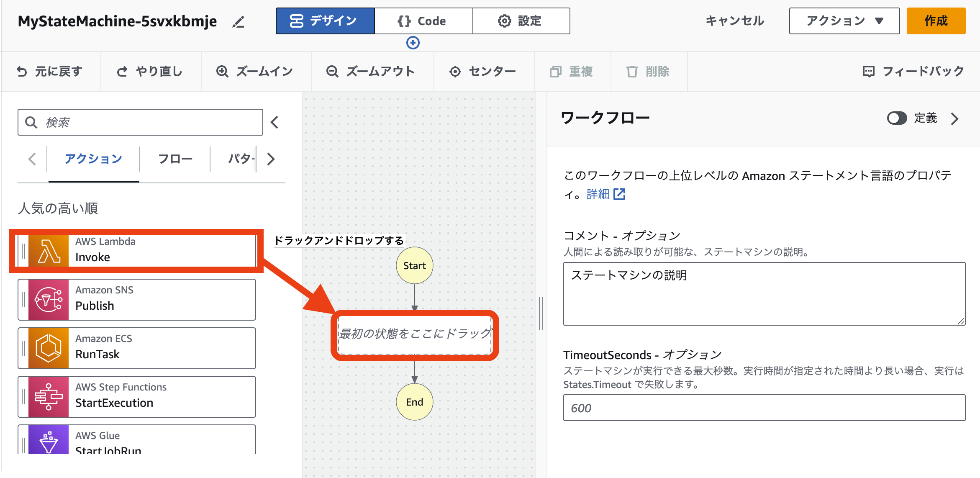Click the センター alignment tool
Image resolution: width=980 pixels, height=478 pixels.
pyautogui.click(x=484, y=71)
